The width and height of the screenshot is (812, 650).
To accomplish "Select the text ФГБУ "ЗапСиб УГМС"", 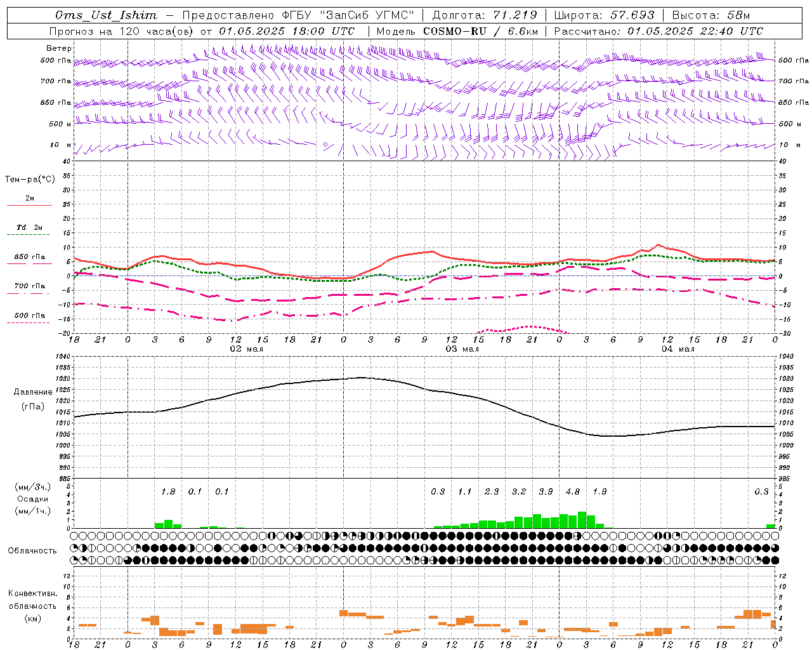I will [346, 15].
